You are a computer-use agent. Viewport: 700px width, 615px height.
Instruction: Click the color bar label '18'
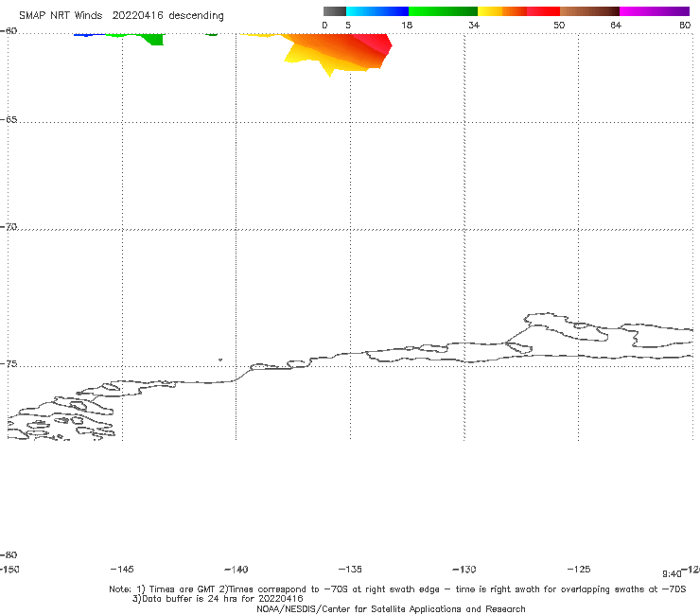[x=407, y=25]
